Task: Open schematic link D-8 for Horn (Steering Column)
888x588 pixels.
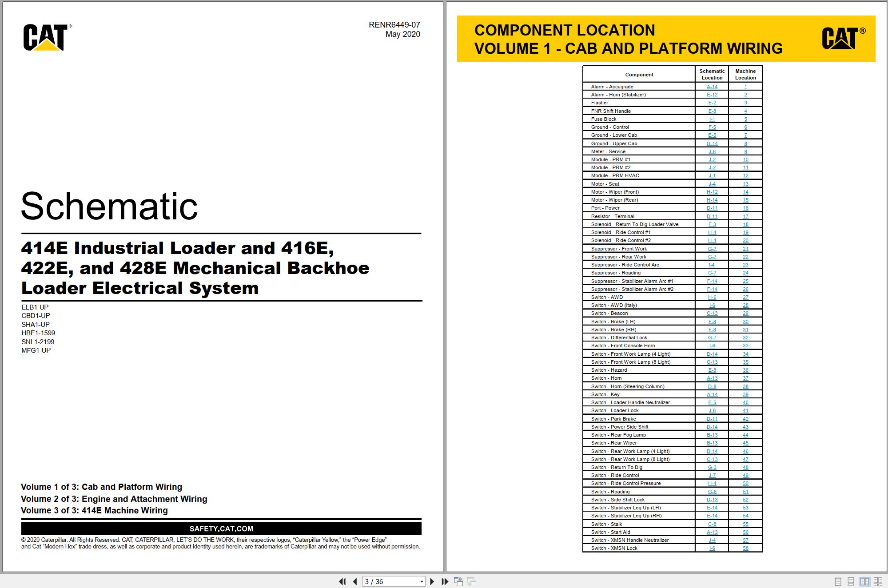Action: point(712,386)
